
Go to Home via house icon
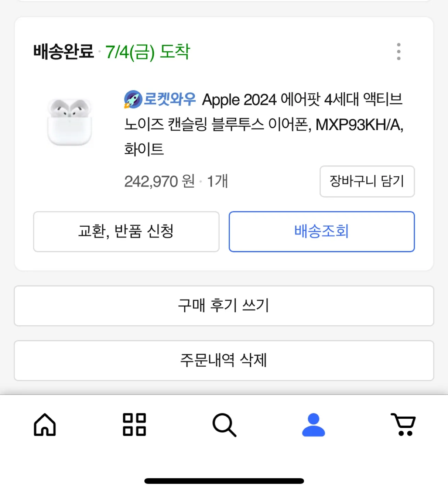click(x=45, y=425)
